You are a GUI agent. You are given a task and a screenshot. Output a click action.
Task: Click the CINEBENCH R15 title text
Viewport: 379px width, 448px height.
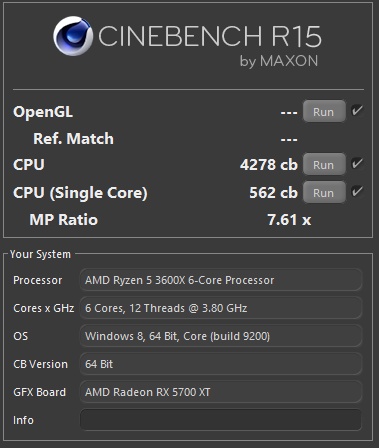[210, 36]
